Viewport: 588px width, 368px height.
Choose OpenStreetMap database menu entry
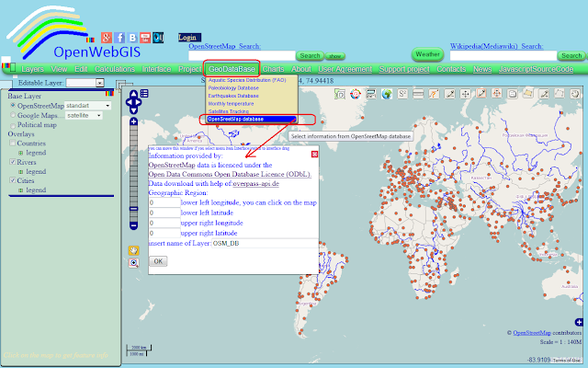click(x=252, y=119)
